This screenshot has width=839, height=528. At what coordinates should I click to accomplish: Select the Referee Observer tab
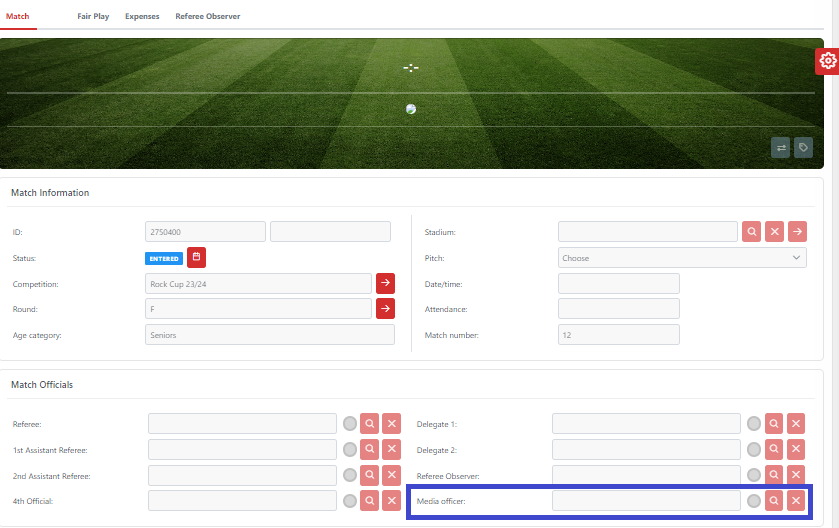click(207, 17)
